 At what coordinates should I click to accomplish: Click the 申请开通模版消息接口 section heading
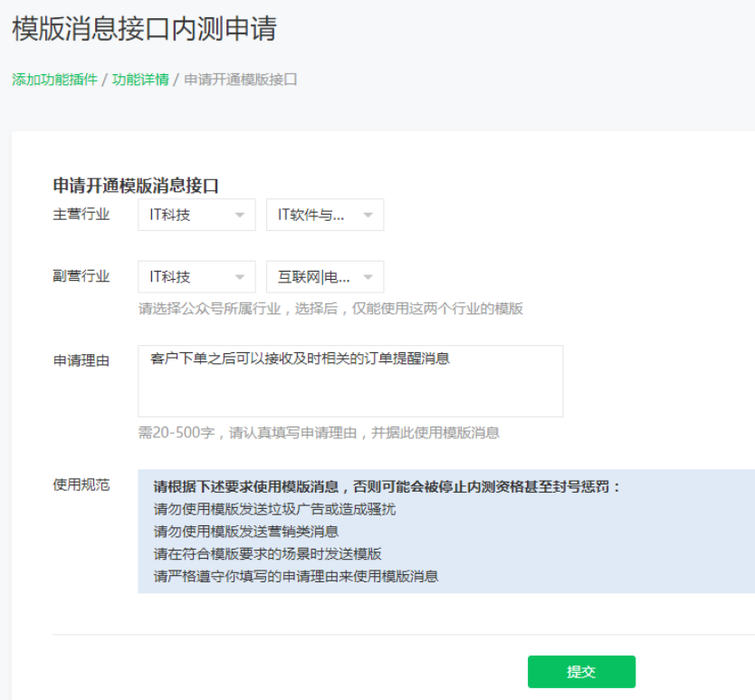(136, 186)
